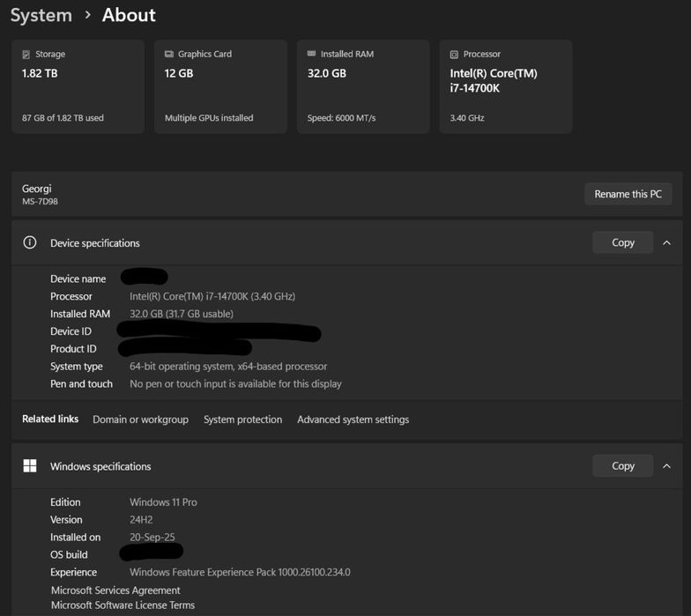Collapse the Device specifications section

[666, 243]
